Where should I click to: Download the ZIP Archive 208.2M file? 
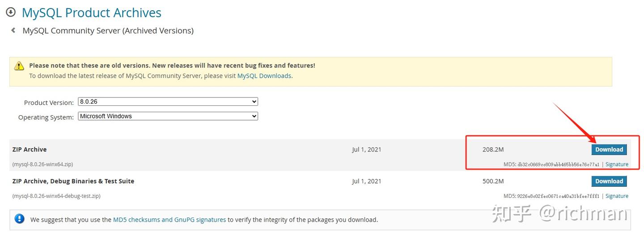click(x=609, y=150)
